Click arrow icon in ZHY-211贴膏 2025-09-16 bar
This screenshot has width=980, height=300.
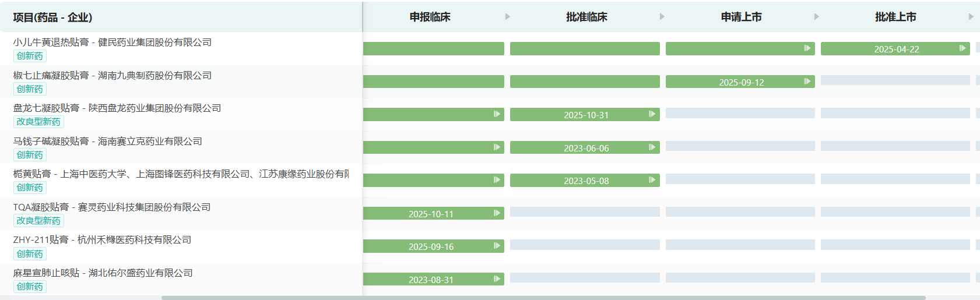coord(497,246)
